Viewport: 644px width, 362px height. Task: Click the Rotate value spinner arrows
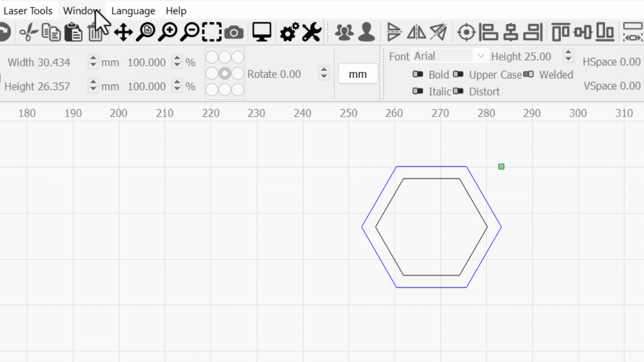click(324, 74)
